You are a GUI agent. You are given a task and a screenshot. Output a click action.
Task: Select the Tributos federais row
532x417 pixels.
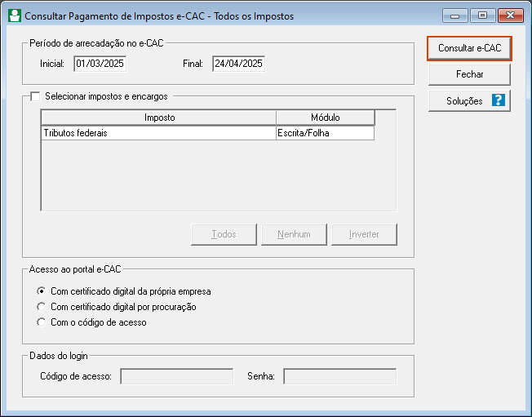click(x=207, y=133)
